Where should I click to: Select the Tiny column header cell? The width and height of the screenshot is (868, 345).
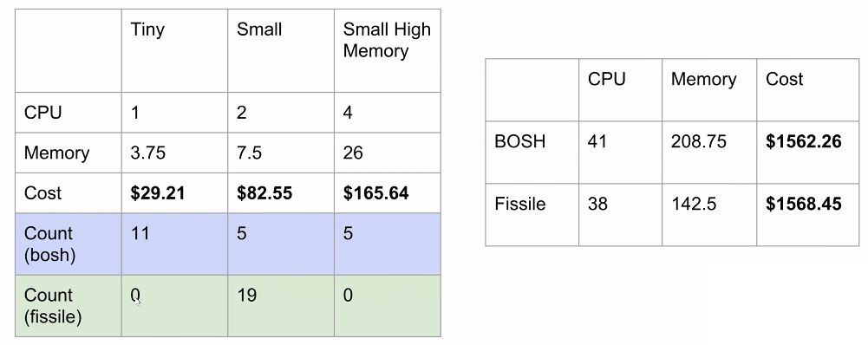(x=174, y=50)
